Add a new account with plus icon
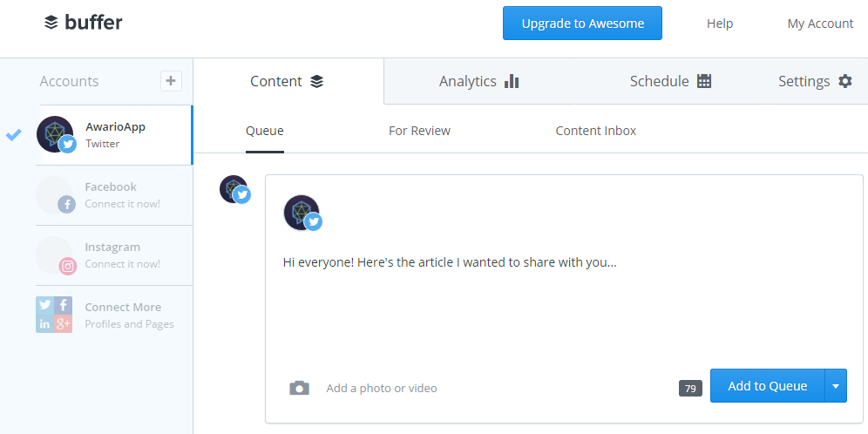Screen dimensions: 868x434 171,81
